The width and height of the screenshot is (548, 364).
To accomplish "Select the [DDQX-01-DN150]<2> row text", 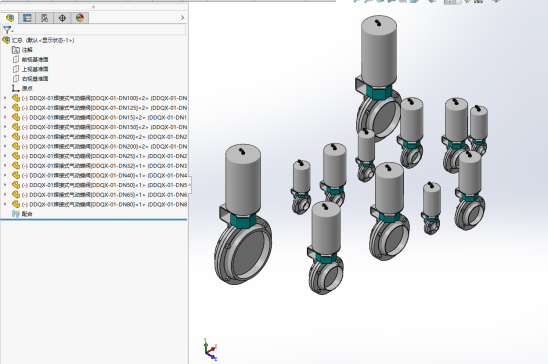I will click(x=104, y=127).
